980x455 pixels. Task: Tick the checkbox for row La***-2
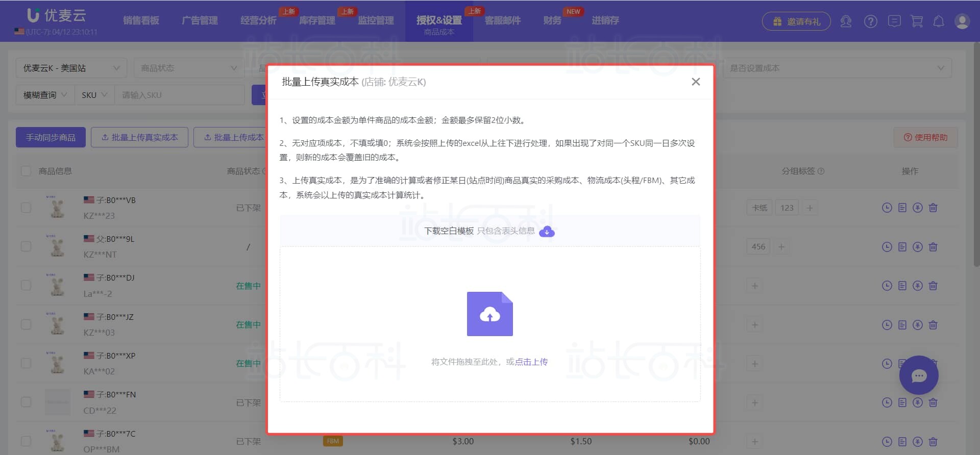click(26, 285)
